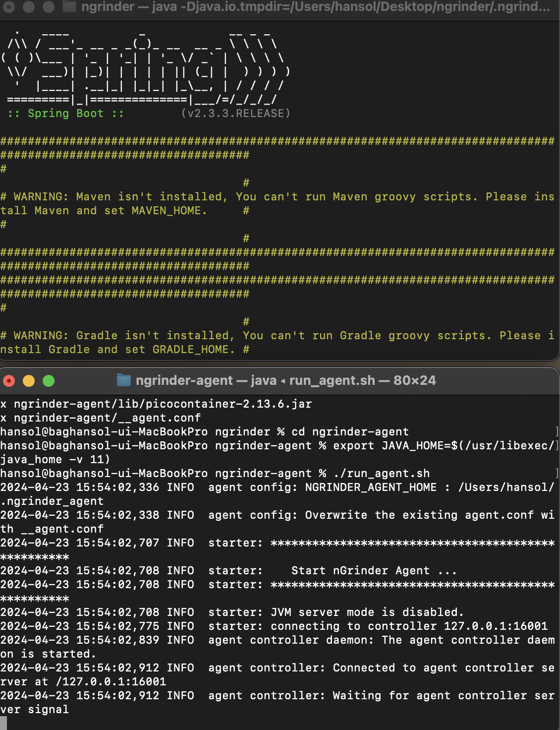Screen dimensions: 560x730
Task: Click 'Waiting for agent controller ser' log text
Action: (444, 696)
